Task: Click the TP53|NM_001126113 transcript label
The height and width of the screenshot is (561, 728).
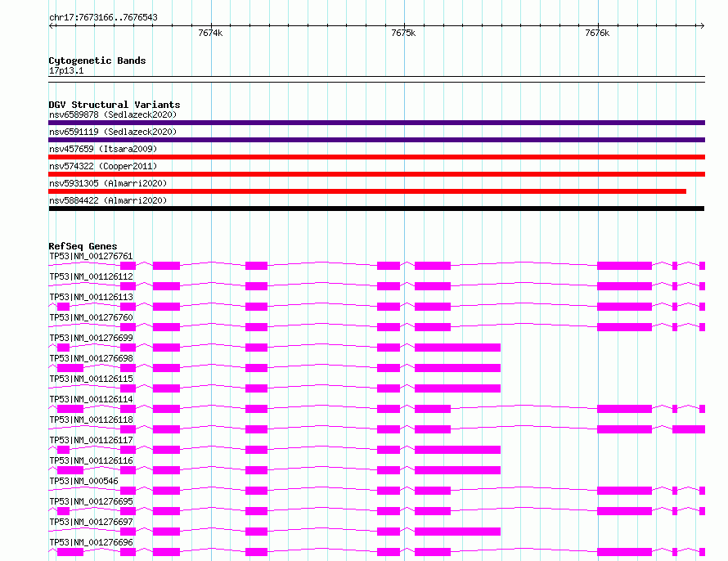Action: click(x=91, y=297)
